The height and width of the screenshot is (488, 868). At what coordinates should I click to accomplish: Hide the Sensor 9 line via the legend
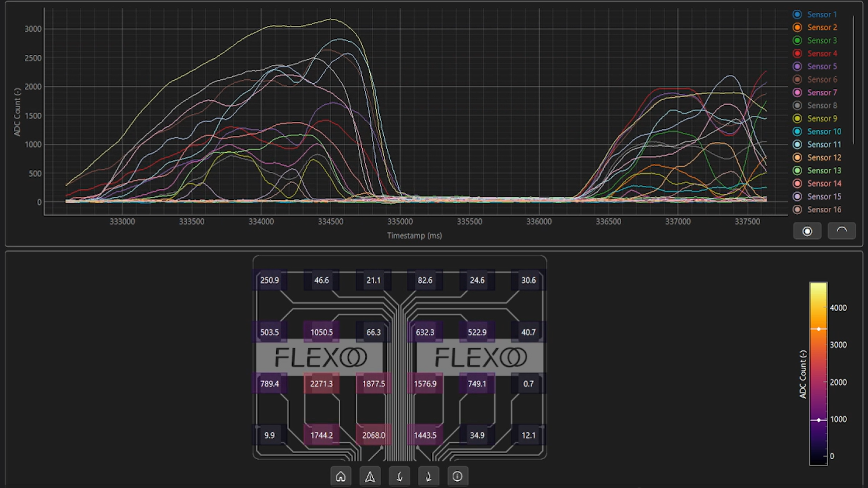coord(821,118)
